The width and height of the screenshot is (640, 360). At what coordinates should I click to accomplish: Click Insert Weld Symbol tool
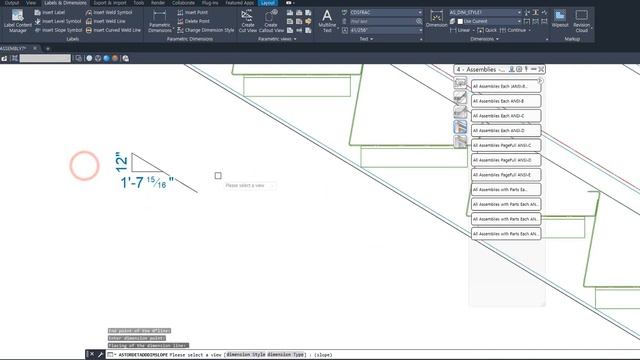pyautogui.click(x=109, y=12)
